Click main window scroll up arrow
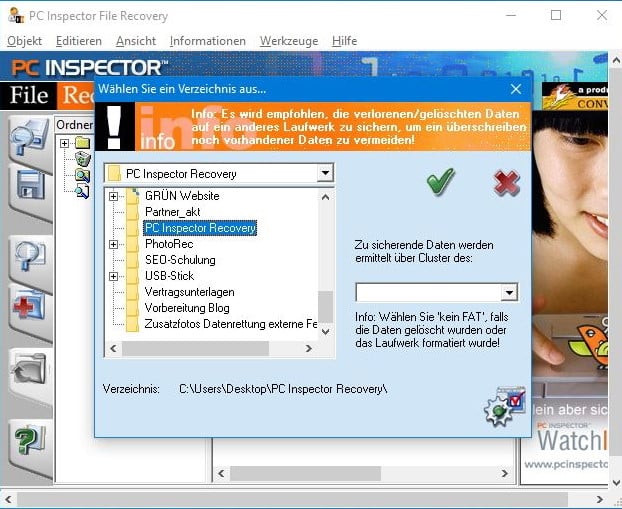622x509 pixels. [x=616, y=61]
